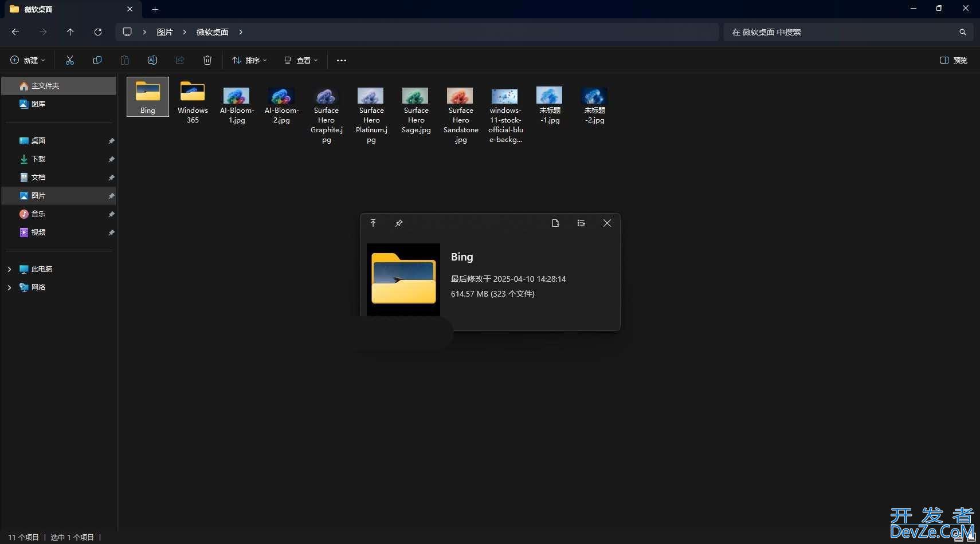Click the file page icon in Bing popup

click(555, 223)
